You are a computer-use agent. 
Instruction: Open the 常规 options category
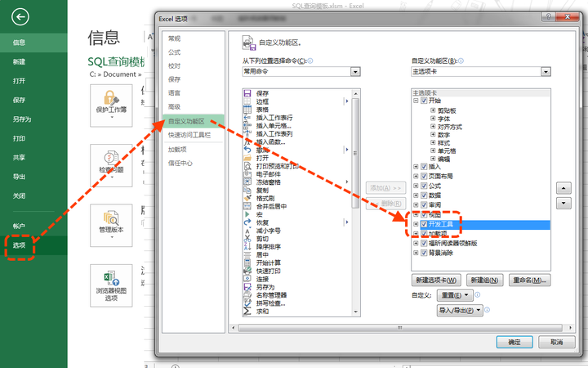175,38
